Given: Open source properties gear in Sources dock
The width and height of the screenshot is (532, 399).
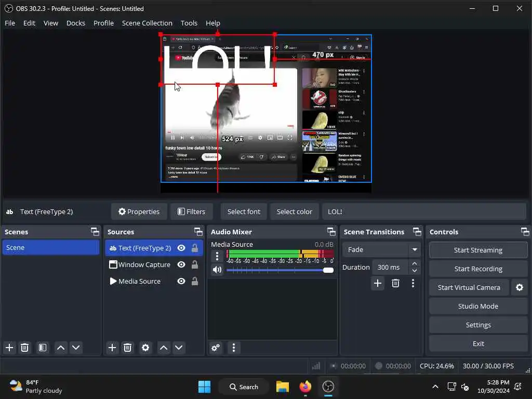Looking at the screenshot, I should (x=145, y=348).
